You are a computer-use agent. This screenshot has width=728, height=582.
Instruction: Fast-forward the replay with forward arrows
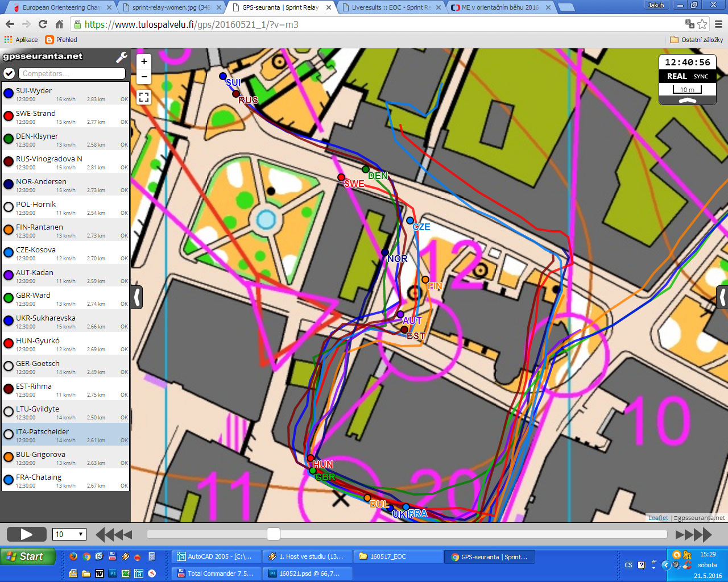click(693, 534)
